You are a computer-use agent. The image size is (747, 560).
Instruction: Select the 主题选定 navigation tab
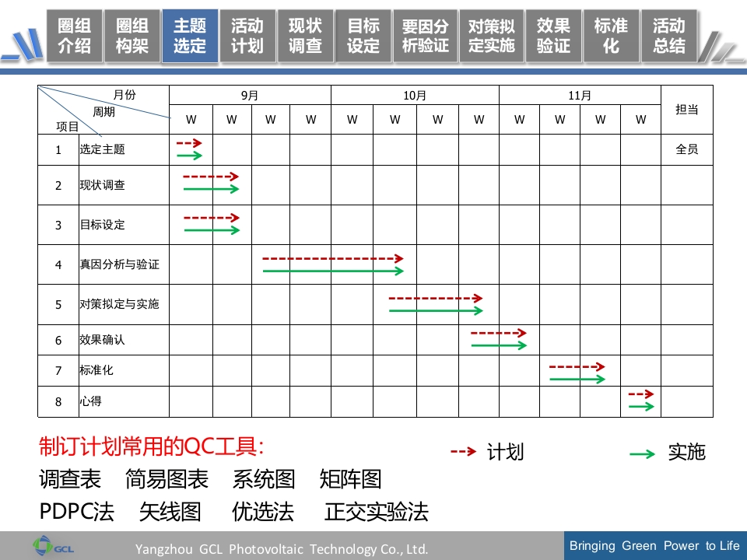189,34
